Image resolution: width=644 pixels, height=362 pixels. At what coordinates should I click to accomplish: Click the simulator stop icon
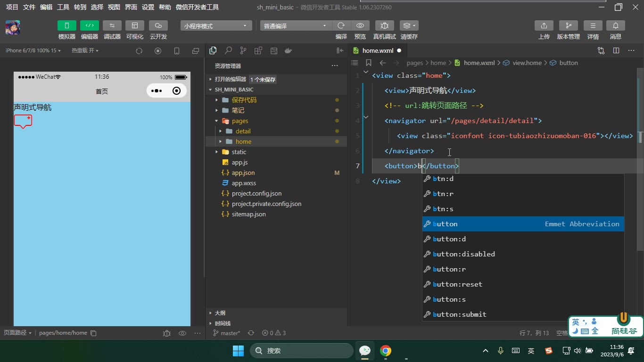pyautogui.click(x=158, y=51)
